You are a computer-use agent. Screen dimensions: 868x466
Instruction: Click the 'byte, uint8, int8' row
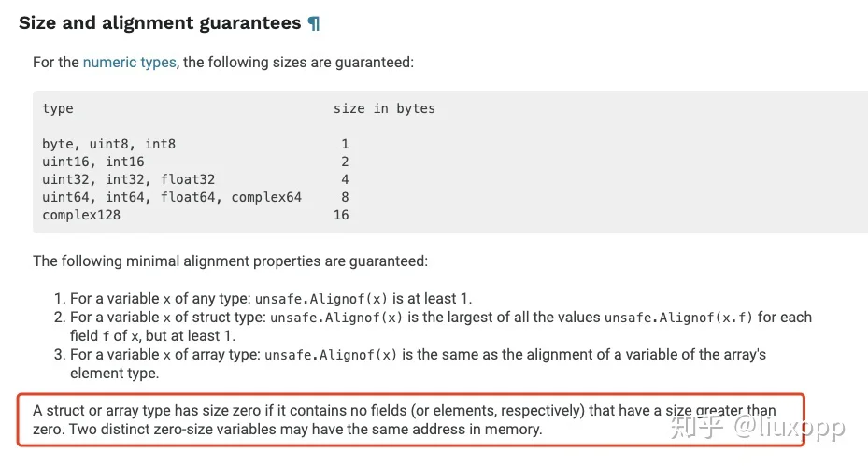pyautogui.click(x=195, y=144)
